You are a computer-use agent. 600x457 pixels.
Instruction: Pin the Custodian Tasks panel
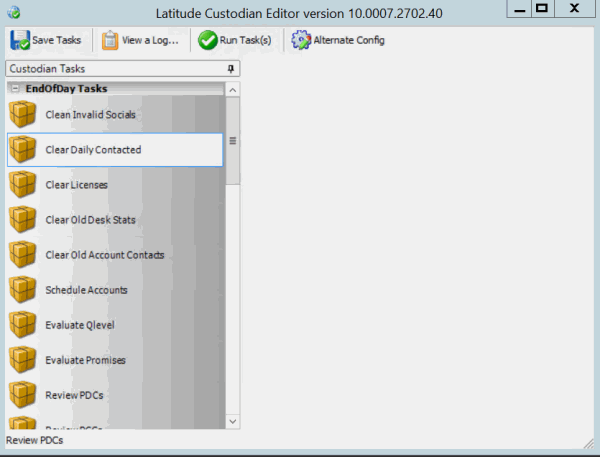click(x=231, y=69)
